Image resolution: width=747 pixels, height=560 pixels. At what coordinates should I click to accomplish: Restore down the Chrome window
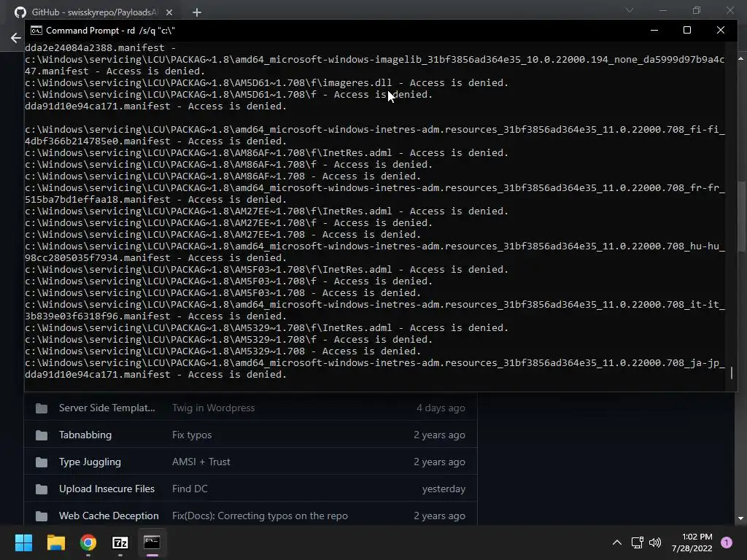697,10
